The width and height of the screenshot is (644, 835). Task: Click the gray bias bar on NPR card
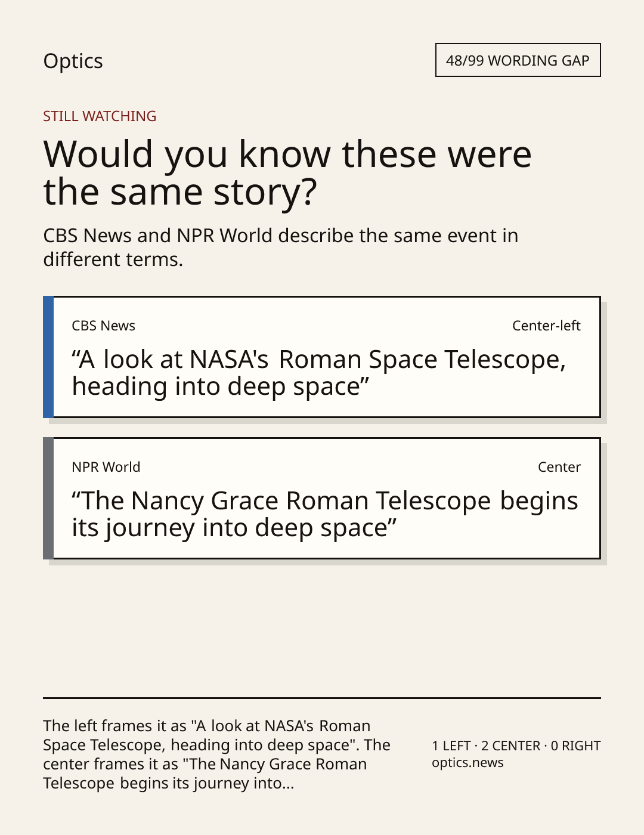tap(48, 498)
